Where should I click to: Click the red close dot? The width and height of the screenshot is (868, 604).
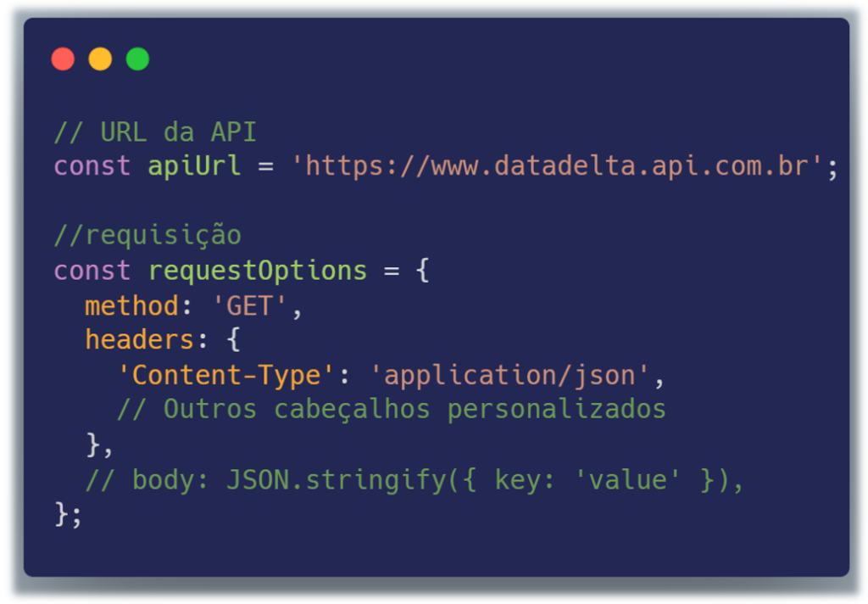[63, 59]
